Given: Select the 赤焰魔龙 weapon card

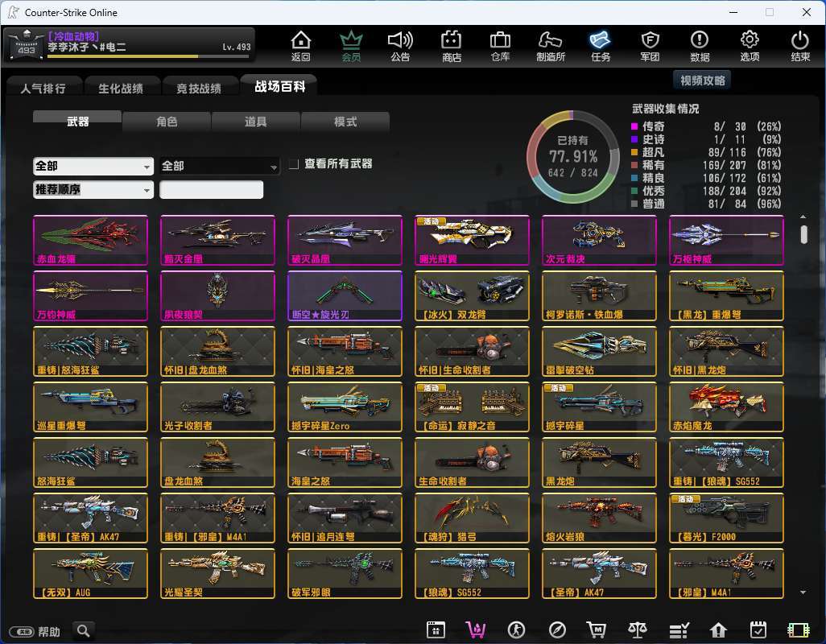Looking at the screenshot, I should (x=726, y=407).
